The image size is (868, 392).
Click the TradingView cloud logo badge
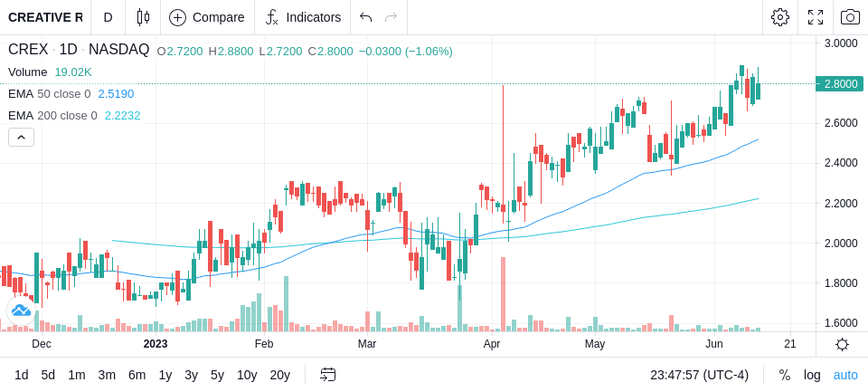[x=21, y=311]
